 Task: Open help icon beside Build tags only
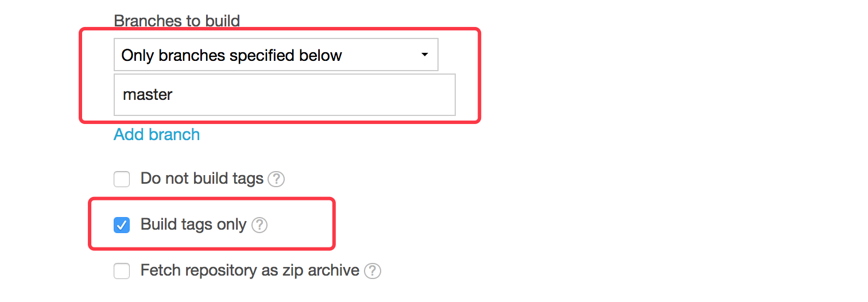point(259,225)
